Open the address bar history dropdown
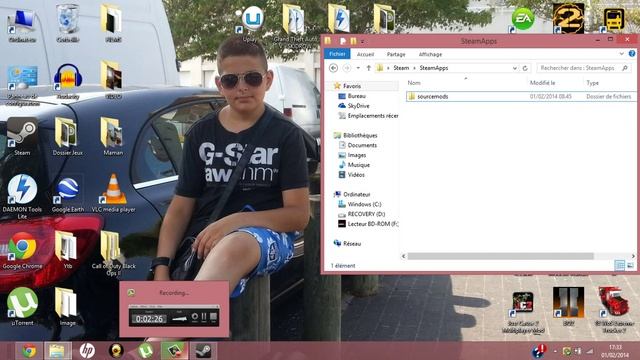This screenshot has height=360, width=640. click(x=515, y=68)
